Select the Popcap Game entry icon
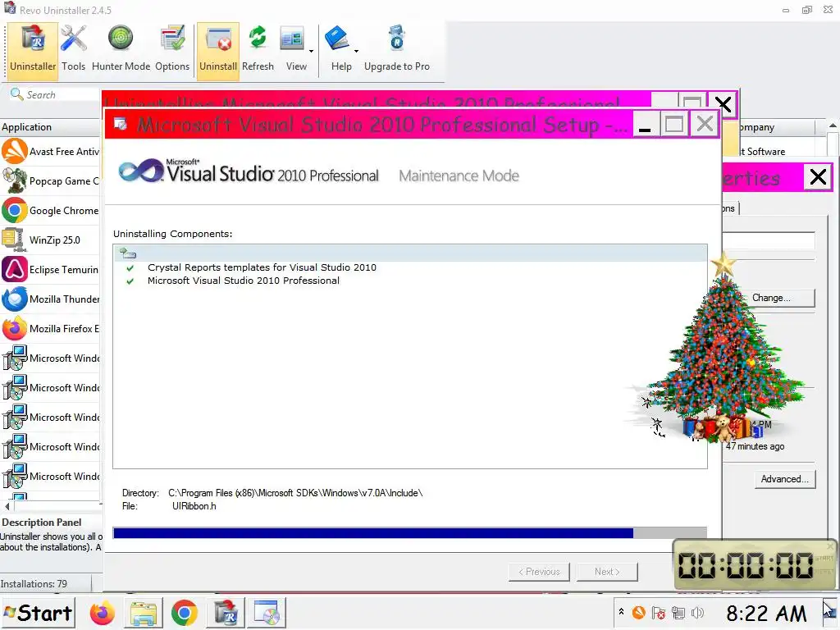840x630 pixels. [15, 180]
